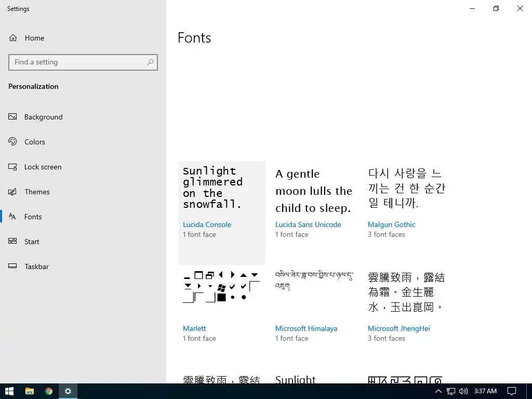Open Marlett font link
The width and height of the screenshot is (532, 399).
pos(194,328)
